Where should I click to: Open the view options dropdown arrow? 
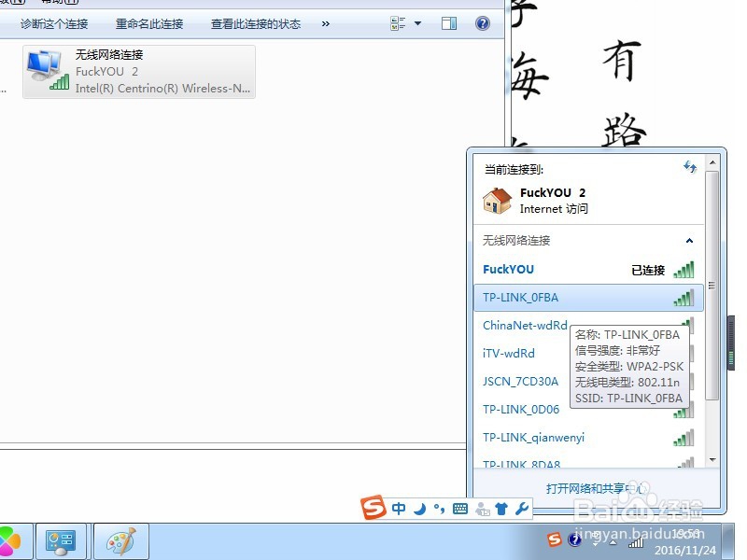pos(417,23)
